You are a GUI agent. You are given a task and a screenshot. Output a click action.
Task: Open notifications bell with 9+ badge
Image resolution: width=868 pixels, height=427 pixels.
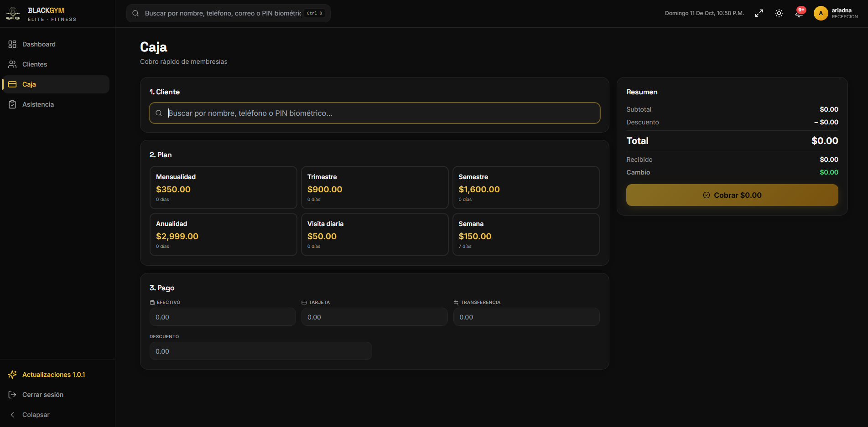tap(799, 13)
